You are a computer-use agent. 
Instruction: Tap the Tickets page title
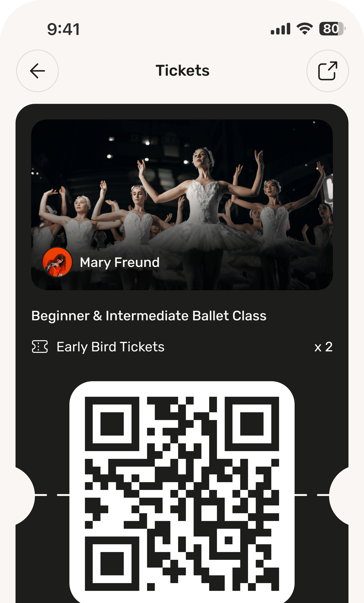182,70
